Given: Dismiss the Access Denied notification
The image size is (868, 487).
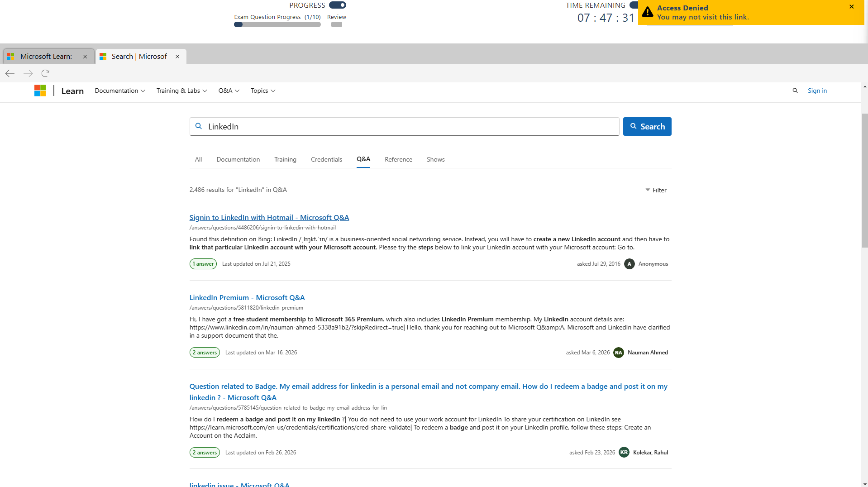Looking at the screenshot, I should coord(852,6).
